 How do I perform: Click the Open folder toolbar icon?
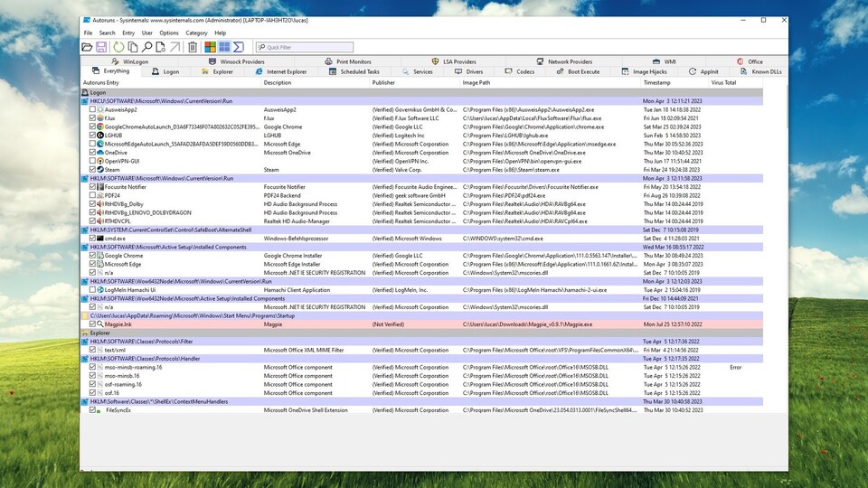[x=87, y=47]
